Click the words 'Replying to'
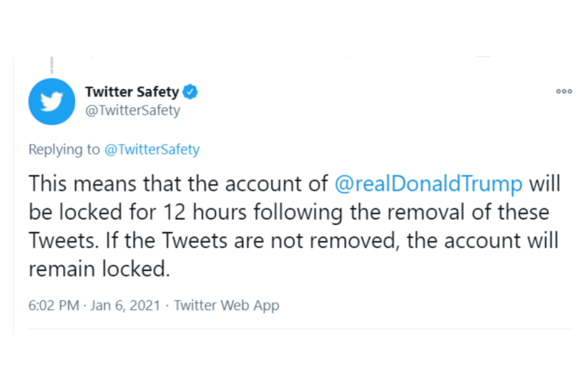This screenshot has width=588, height=392. (64, 150)
